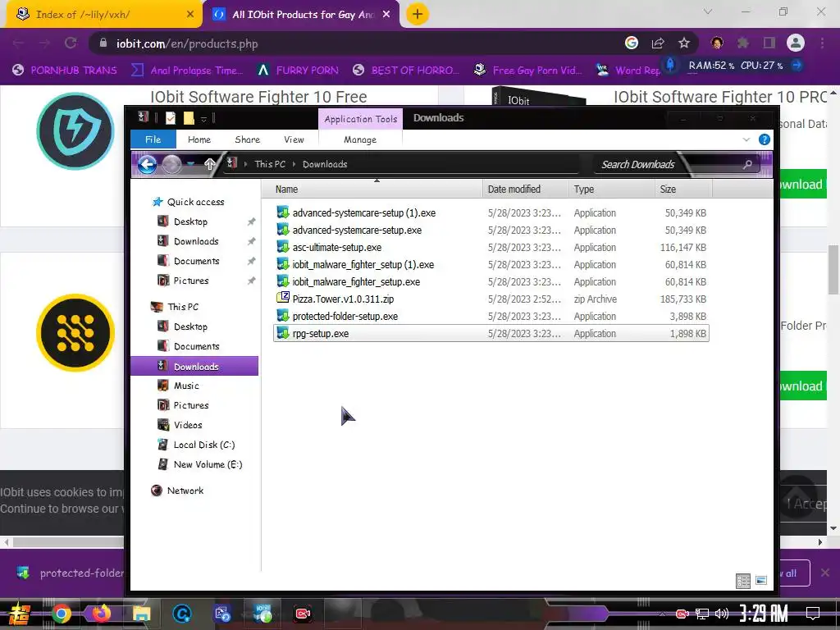Select the Pizza.Tower.v1.0.311.zip archive icon
This screenshot has width=840, height=630.
point(283,299)
